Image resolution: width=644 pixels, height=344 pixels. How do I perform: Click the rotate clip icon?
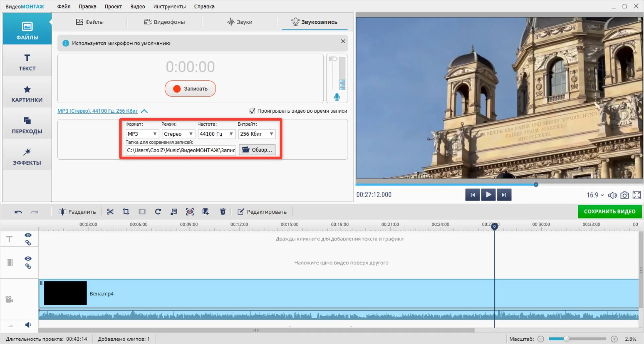[x=158, y=212]
